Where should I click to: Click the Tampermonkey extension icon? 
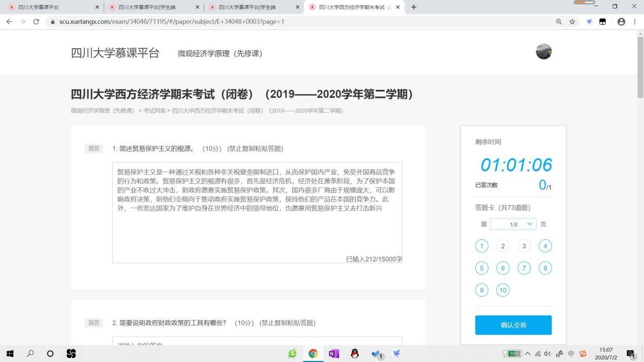pyautogui.click(x=602, y=22)
